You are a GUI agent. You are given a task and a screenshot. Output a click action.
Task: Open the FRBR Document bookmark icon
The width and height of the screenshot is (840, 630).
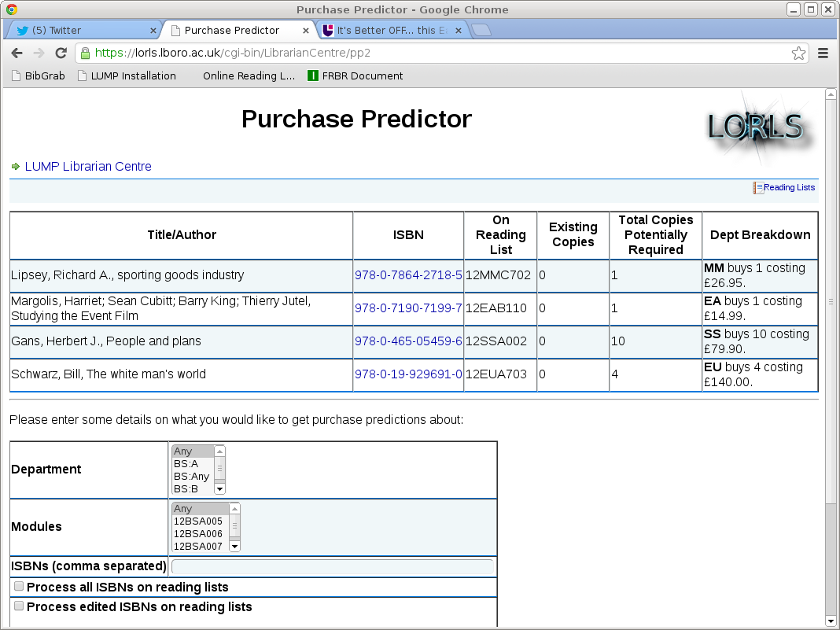coord(312,76)
